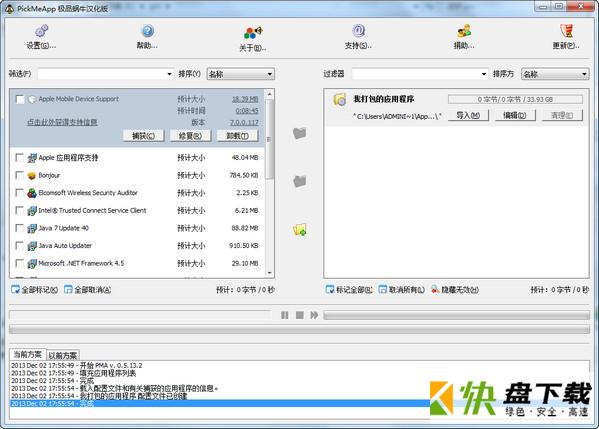Tick Elcomsoft Wireless Security Auditor checkbox

click(x=19, y=193)
